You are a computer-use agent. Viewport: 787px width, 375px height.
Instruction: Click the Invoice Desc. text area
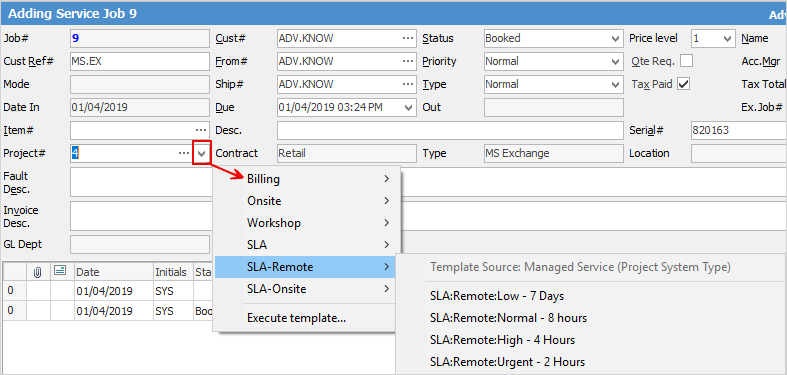428,216
